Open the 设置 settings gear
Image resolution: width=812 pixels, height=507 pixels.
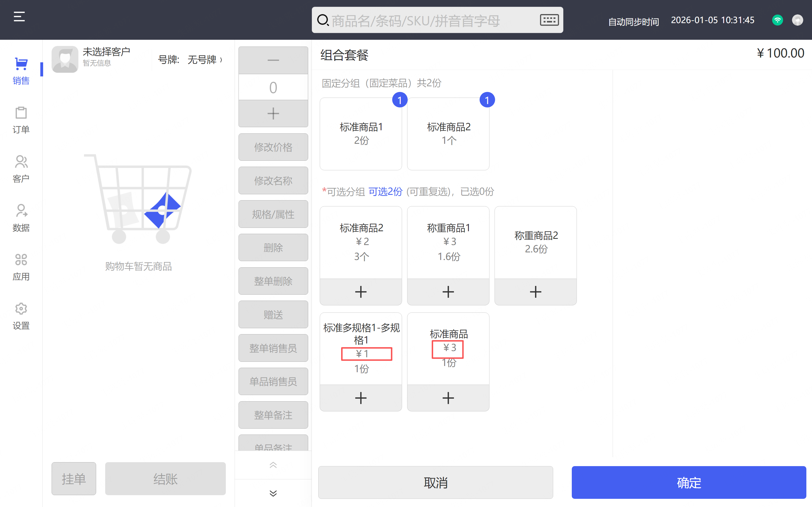[x=21, y=316]
